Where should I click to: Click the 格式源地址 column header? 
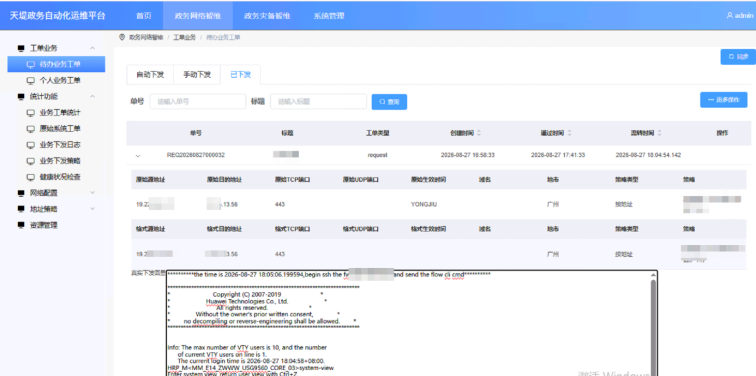150,229
